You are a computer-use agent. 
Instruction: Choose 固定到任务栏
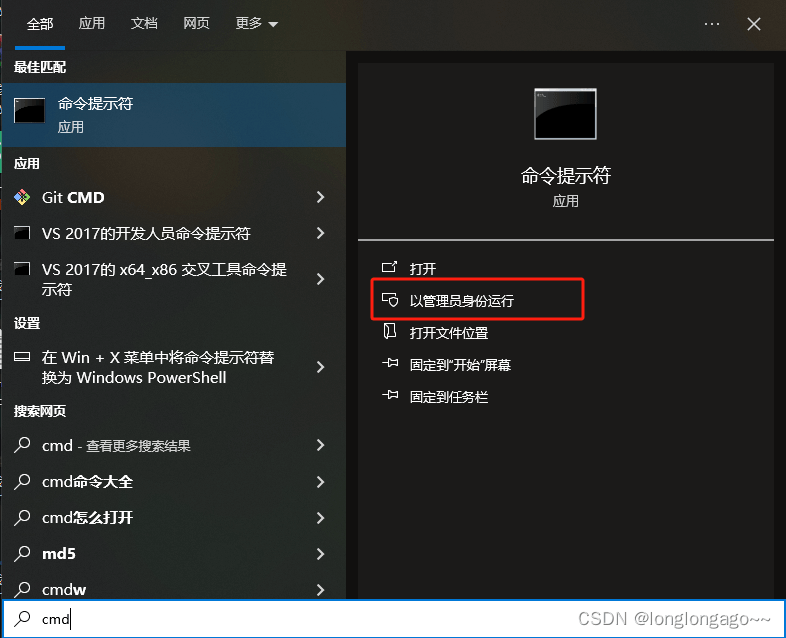[449, 397]
